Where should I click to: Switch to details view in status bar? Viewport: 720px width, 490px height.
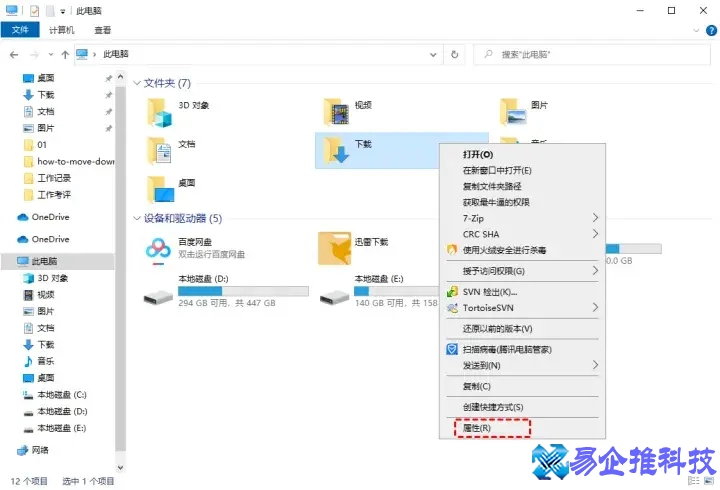694,481
